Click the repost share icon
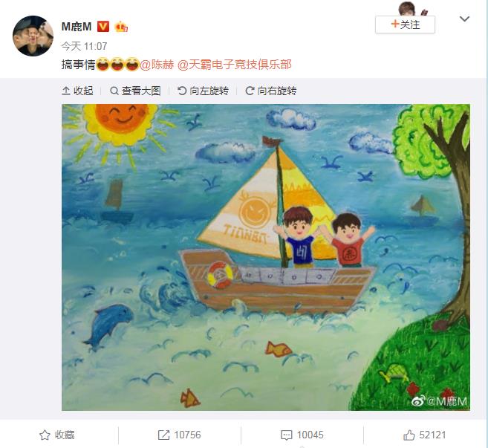This screenshot has width=488, height=448. (x=163, y=435)
